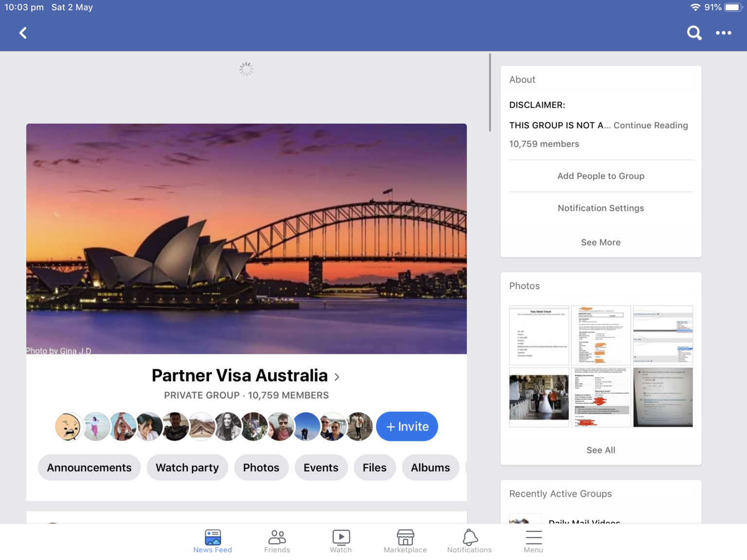Open the Partner Visa Australia group title

pyautogui.click(x=240, y=375)
